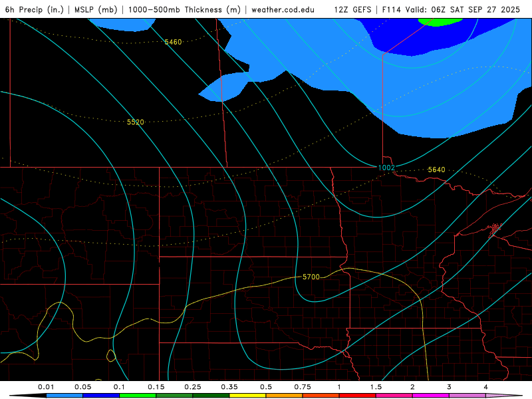This screenshot has width=532, height=399.
Task: Click the '12Z GEFS' model run label
Action: point(352,9)
